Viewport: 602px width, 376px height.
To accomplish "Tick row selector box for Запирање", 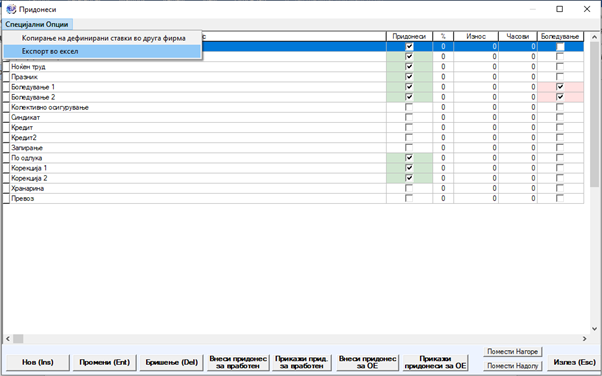I will pyautogui.click(x=6, y=147).
